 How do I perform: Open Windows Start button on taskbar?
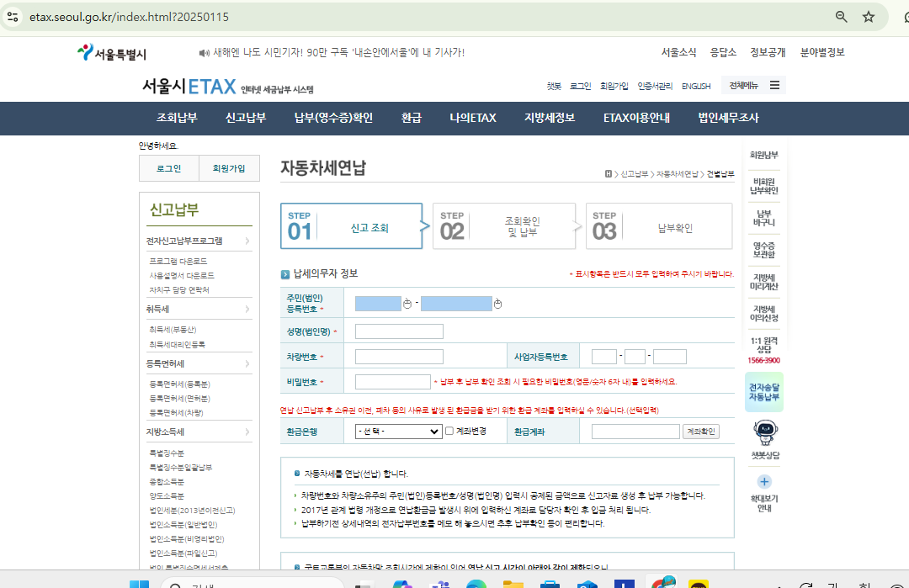point(139,584)
